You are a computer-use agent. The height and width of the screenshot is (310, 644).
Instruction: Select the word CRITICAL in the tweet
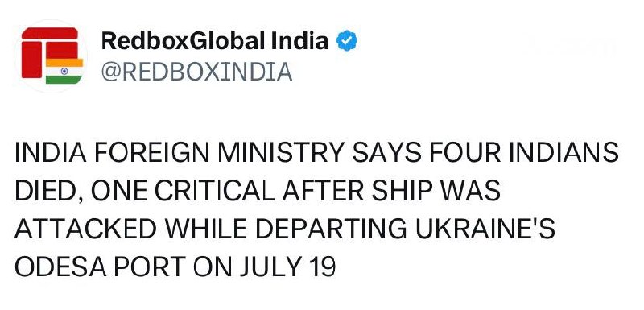click(x=214, y=191)
